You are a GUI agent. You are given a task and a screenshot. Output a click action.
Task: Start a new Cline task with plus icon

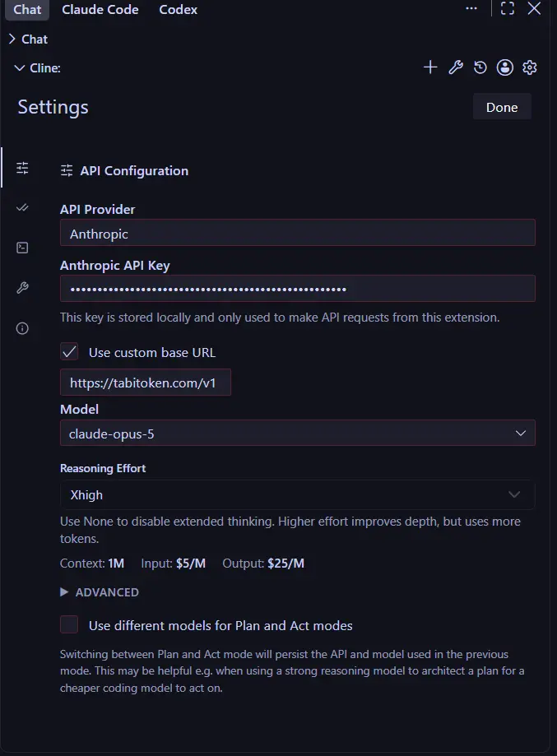(430, 67)
